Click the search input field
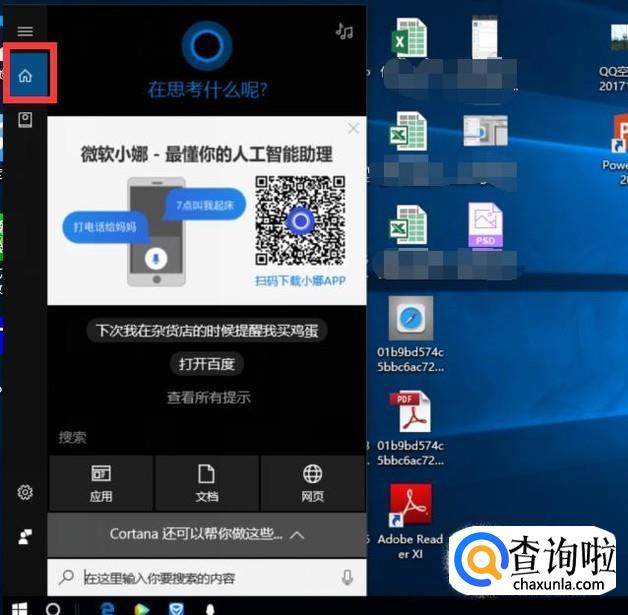Screen dimensions: 628x615 coord(200,578)
